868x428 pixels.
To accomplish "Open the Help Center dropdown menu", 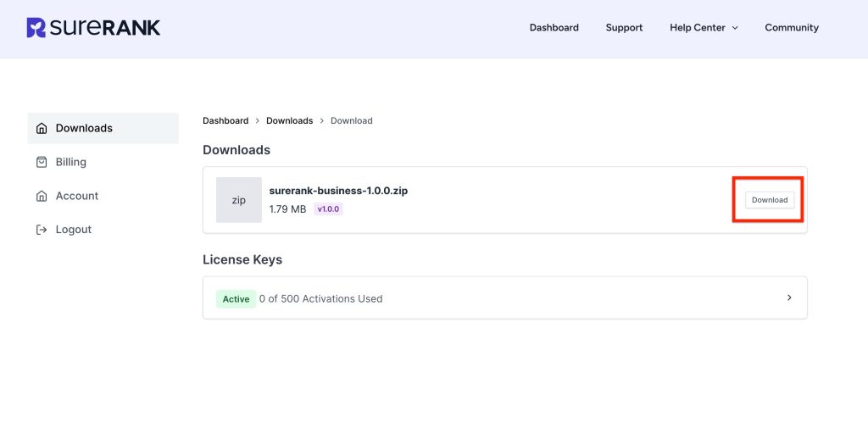I will pyautogui.click(x=698, y=28).
